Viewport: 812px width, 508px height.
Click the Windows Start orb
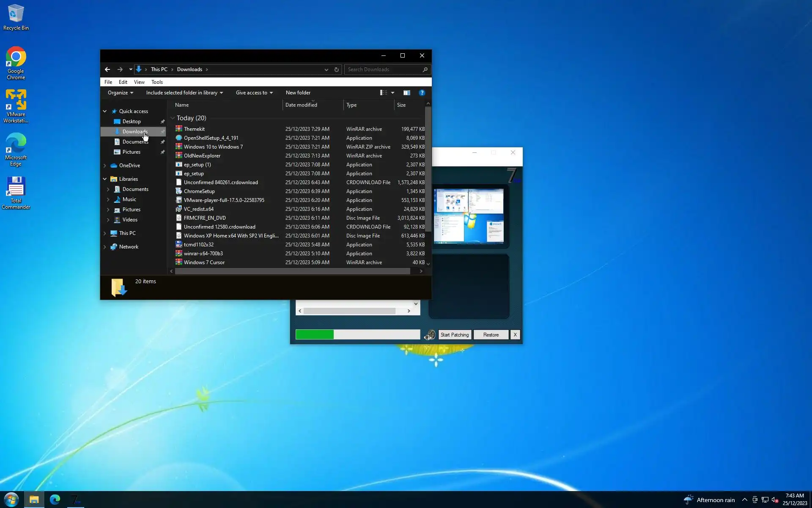11,500
